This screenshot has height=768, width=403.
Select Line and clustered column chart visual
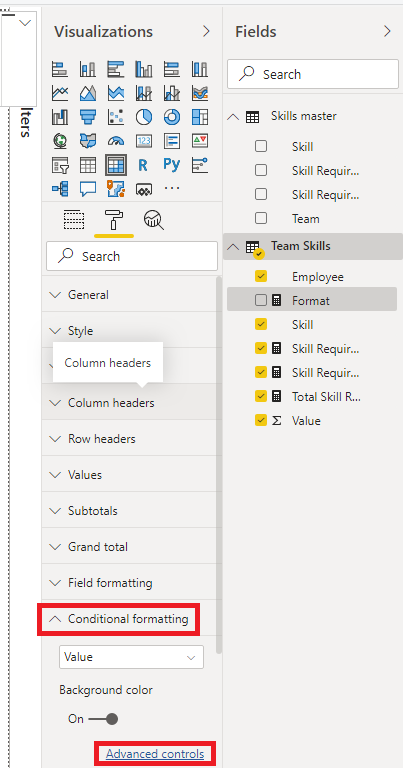pyautogui.click(x=172, y=93)
